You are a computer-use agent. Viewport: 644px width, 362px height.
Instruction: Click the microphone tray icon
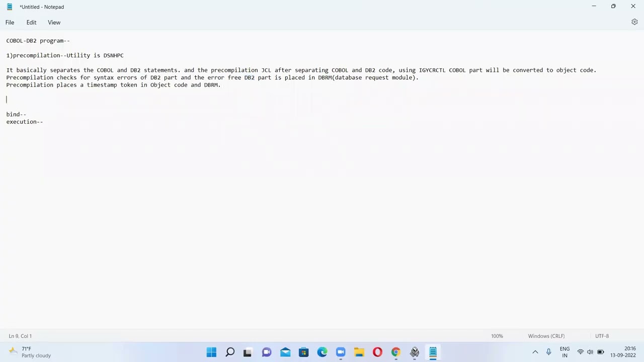(x=549, y=352)
